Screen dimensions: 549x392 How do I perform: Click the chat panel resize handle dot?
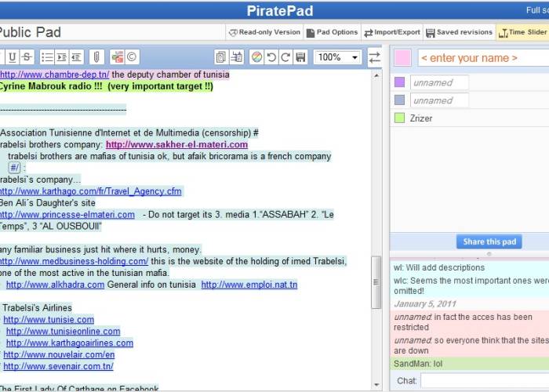[489, 254]
